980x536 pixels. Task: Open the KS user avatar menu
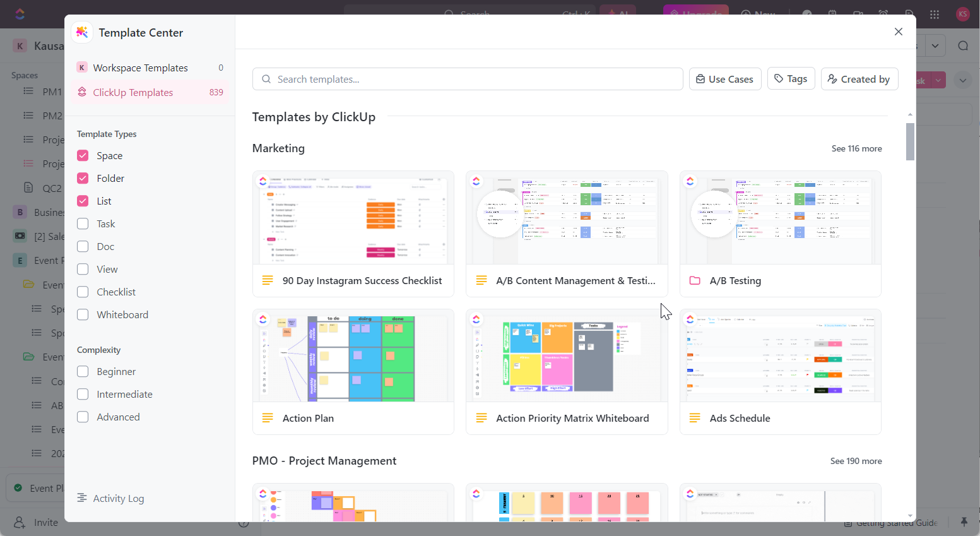point(963,14)
